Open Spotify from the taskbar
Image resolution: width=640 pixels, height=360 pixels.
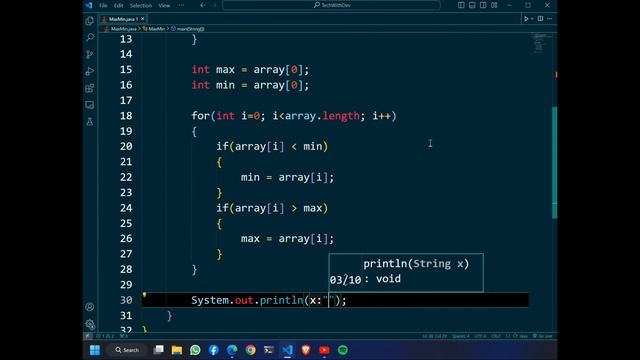(x=343, y=350)
